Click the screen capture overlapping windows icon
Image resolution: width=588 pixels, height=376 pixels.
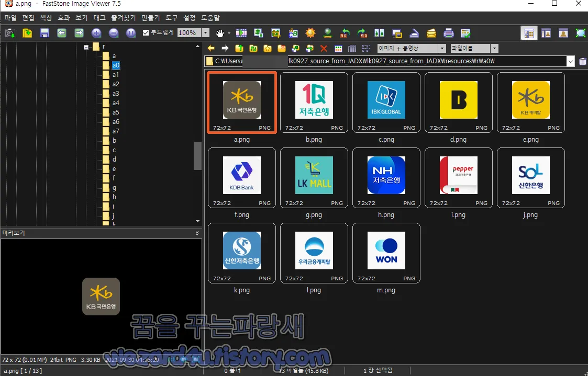(397, 33)
